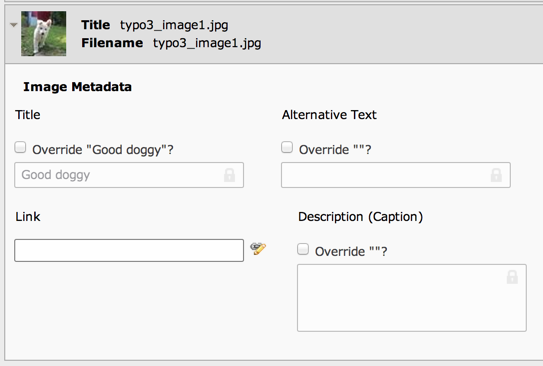The image size is (543, 366).
Task: Click the Filename value typo3_image1.jpg
Action: tap(207, 43)
